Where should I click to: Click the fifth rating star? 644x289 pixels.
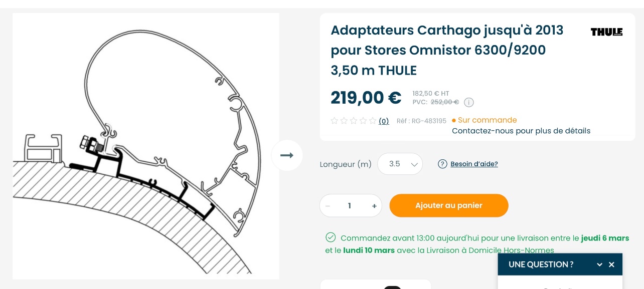point(373,121)
